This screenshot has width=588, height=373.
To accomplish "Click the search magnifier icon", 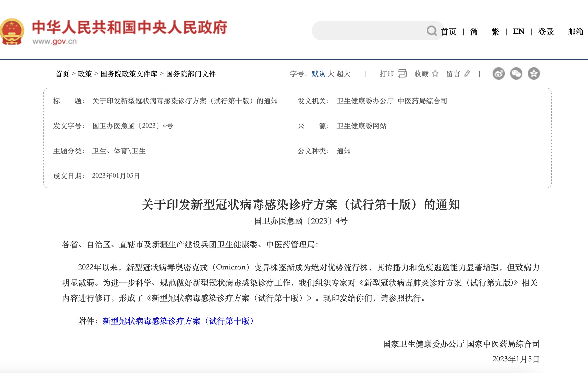I will tap(432, 31).
